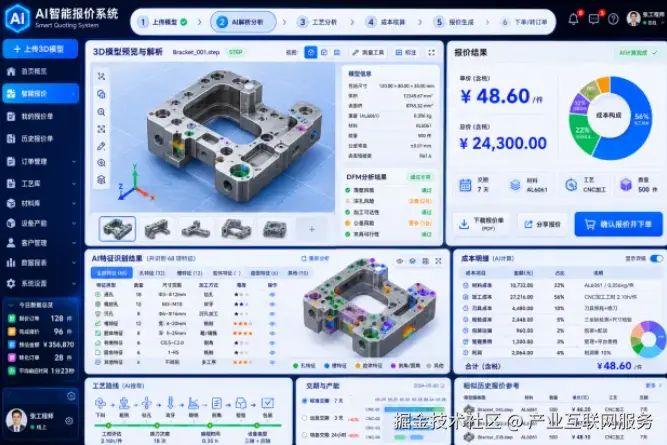The height and width of the screenshot is (445, 667).
Task: Select first delivery option 7天 radio
Action: pyautogui.click(x=305, y=401)
